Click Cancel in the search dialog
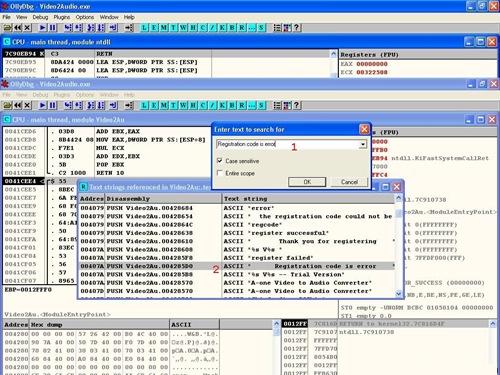Image resolution: width=500 pixels, height=375 pixels. [x=349, y=182]
